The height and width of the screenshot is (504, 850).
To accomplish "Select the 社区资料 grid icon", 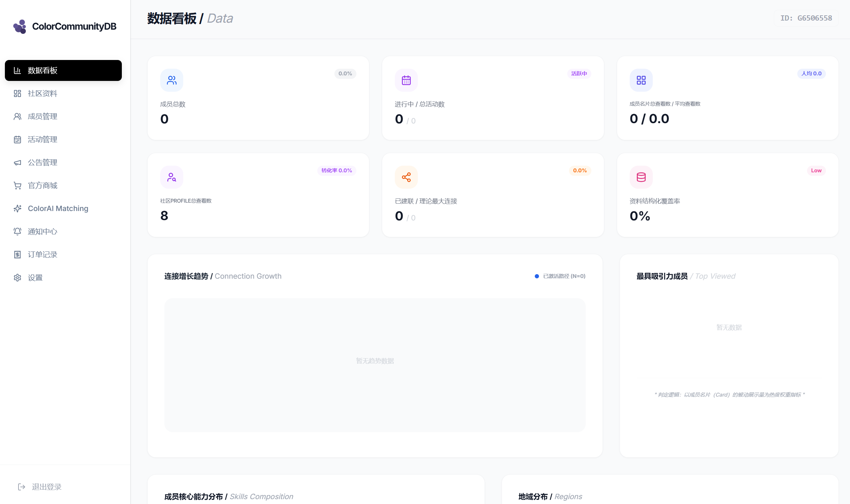I will [17, 93].
